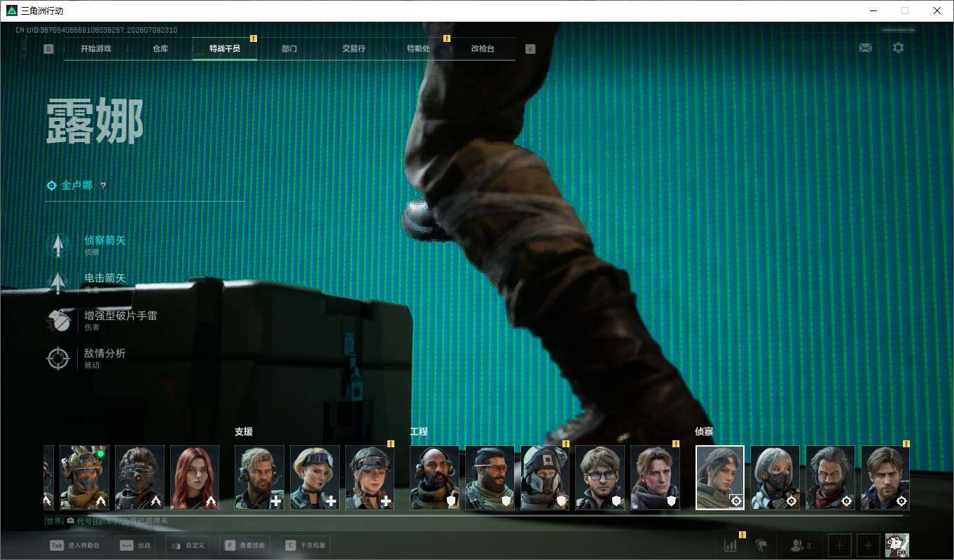Click the 进入特勤处 button
This screenshot has height=560, width=954.
click(x=76, y=545)
